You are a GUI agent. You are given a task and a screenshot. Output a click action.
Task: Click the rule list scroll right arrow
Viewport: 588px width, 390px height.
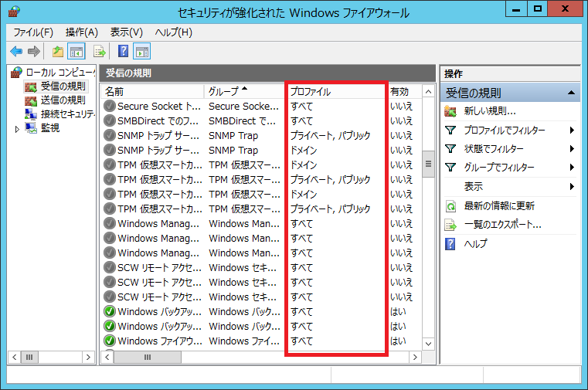pyautogui.click(x=415, y=357)
